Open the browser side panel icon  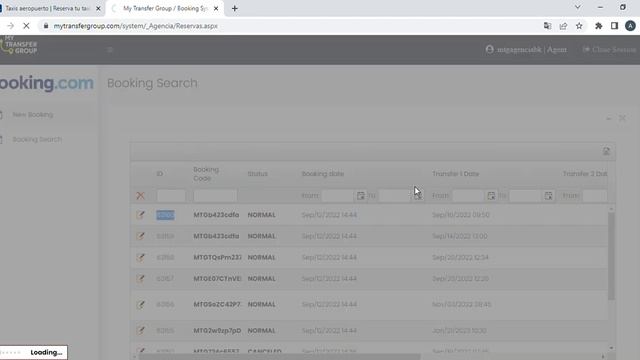614,26
